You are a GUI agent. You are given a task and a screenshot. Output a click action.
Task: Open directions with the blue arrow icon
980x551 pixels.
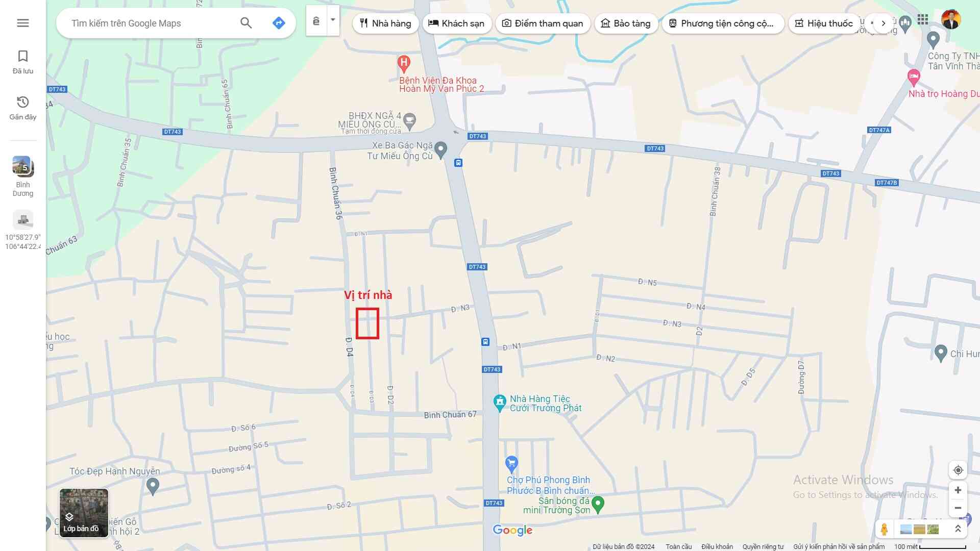click(279, 23)
